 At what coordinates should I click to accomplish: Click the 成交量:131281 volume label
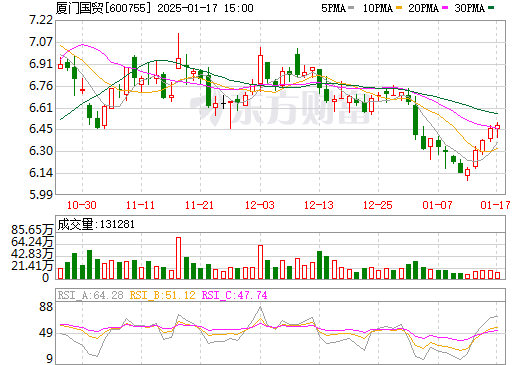click(96, 224)
